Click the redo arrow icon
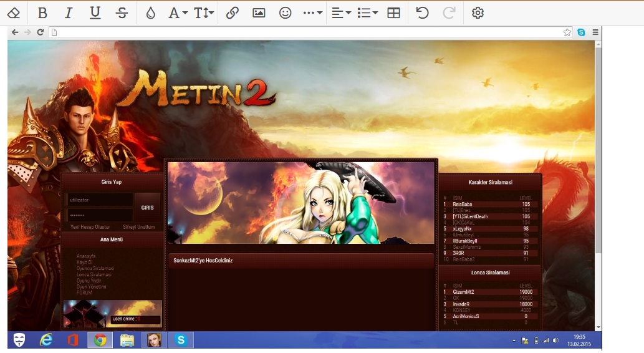 coord(449,13)
